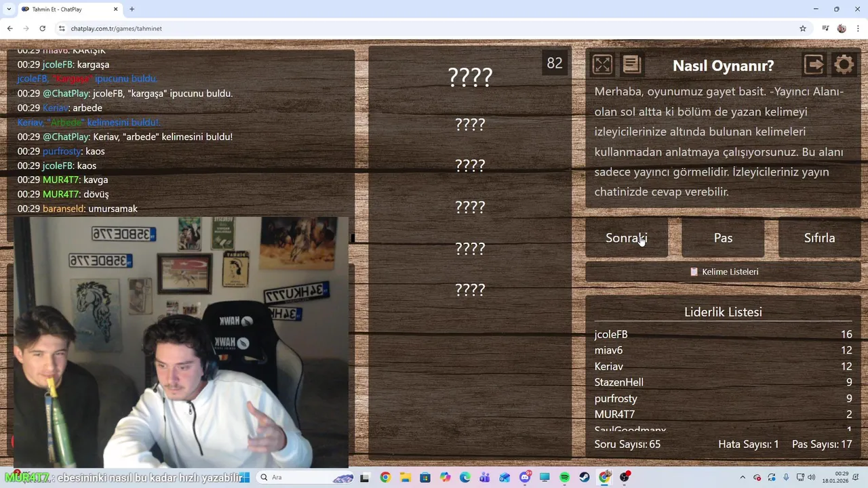868x488 pixels.
Task: Open Kelime Listeleri
Action: [x=723, y=272]
